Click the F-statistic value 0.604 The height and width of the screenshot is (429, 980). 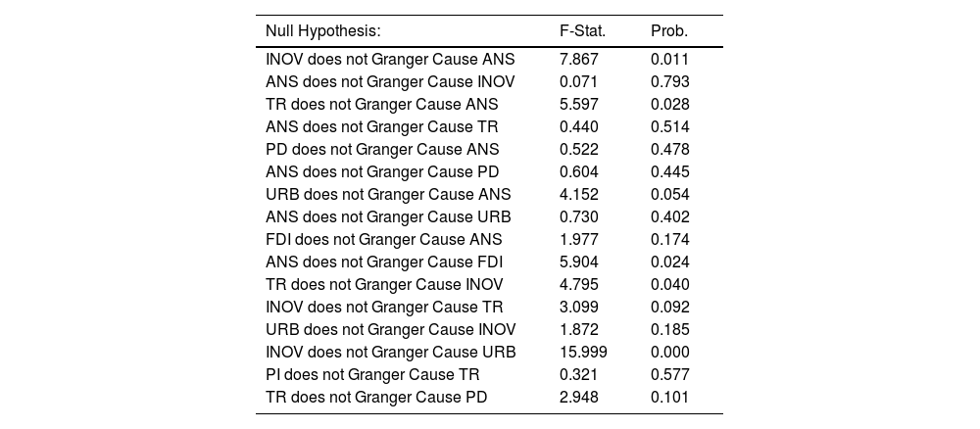click(x=578, y=172)
